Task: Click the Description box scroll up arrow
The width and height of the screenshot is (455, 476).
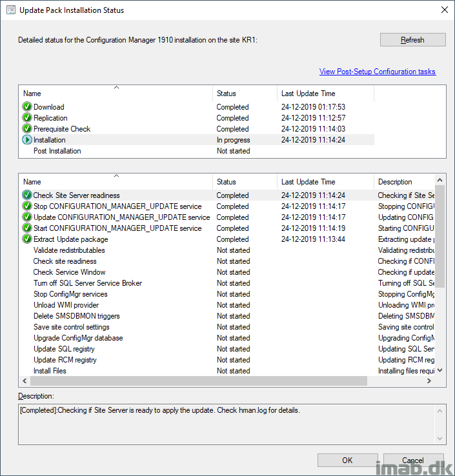Action: 440,411
